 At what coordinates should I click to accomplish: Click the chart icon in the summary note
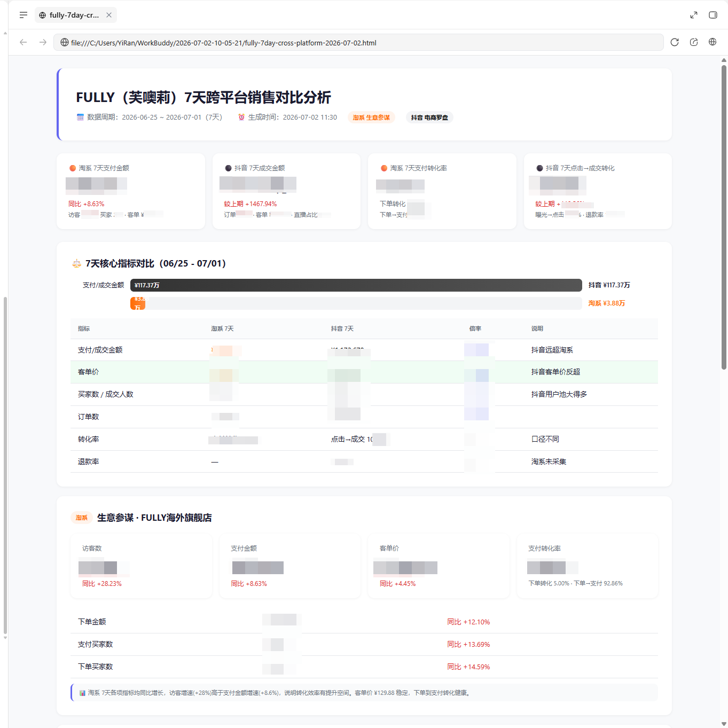(82, 693)
